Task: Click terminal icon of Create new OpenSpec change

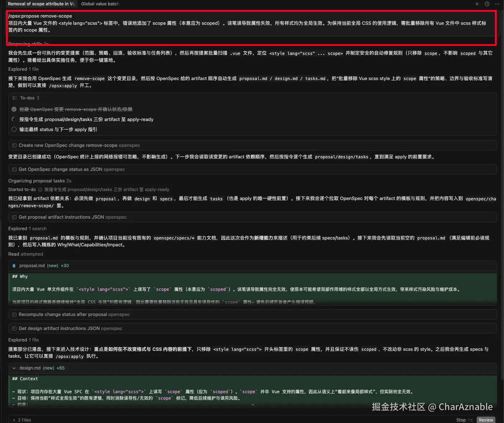Action: (x=14, y=145)
